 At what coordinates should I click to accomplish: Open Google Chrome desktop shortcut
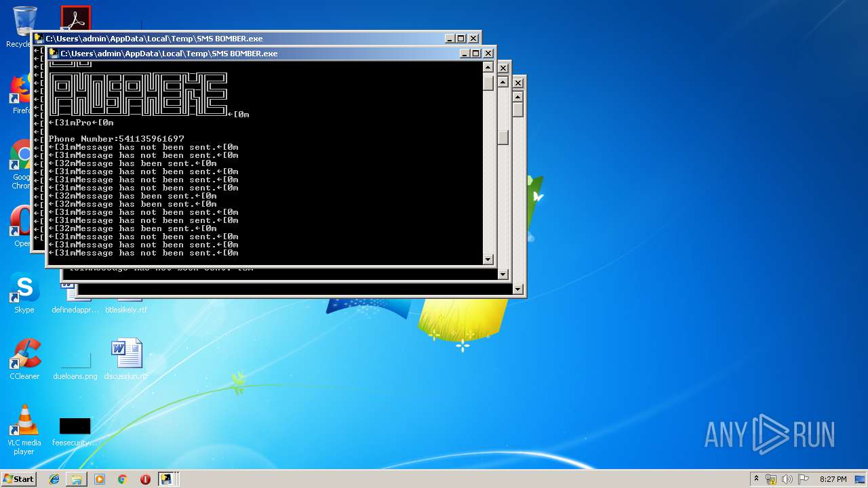click(x=20, y=164)
